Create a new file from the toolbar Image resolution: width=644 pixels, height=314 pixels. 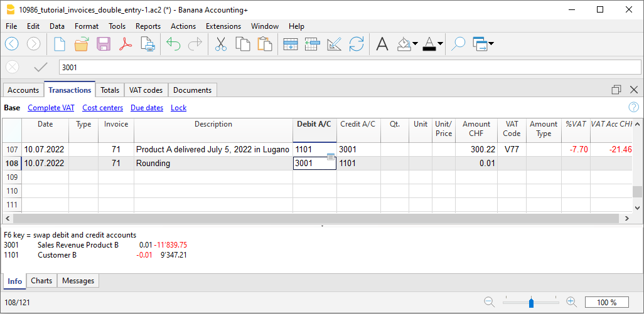pos(59,44)
